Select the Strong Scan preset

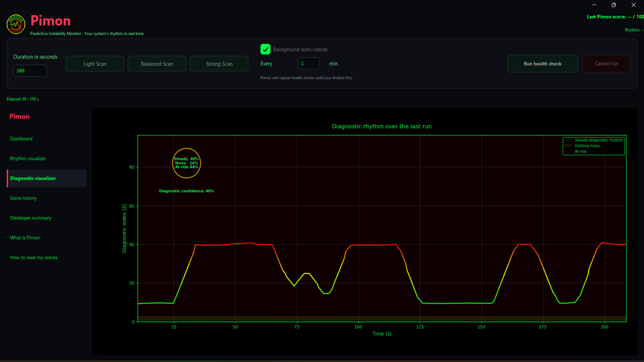click(219, 64)
